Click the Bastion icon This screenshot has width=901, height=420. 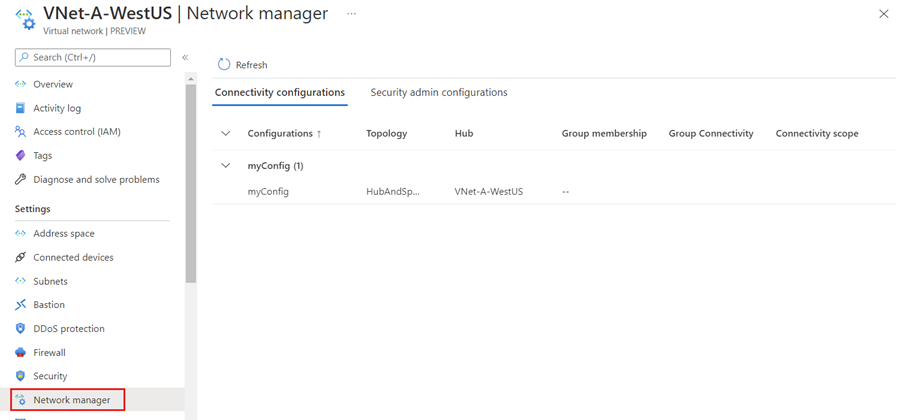21,305
